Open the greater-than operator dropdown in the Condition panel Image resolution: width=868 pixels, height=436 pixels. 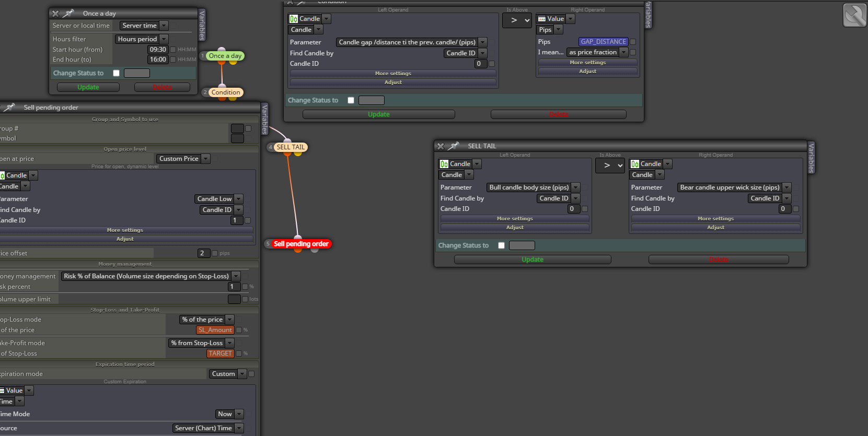(x=517, y=20)
